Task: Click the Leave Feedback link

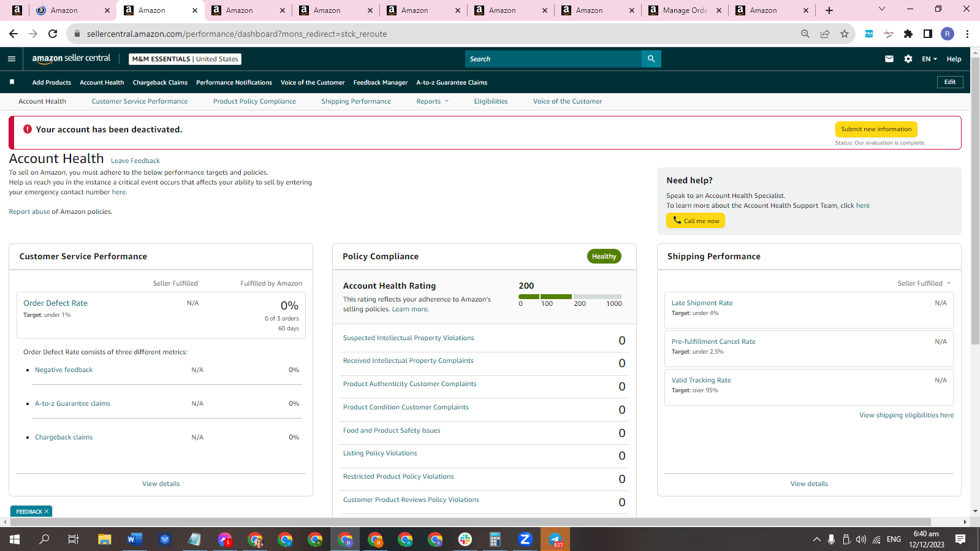Action: 135,161
